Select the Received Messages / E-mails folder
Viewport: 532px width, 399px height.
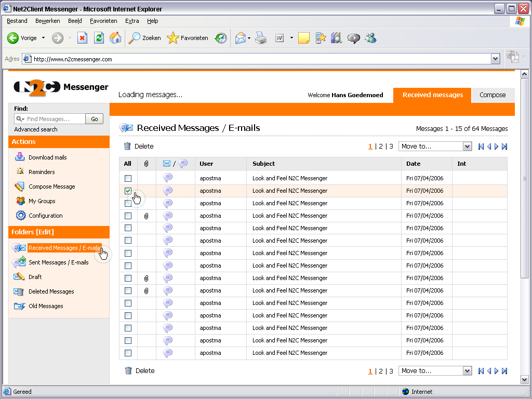tap(64, 248)
